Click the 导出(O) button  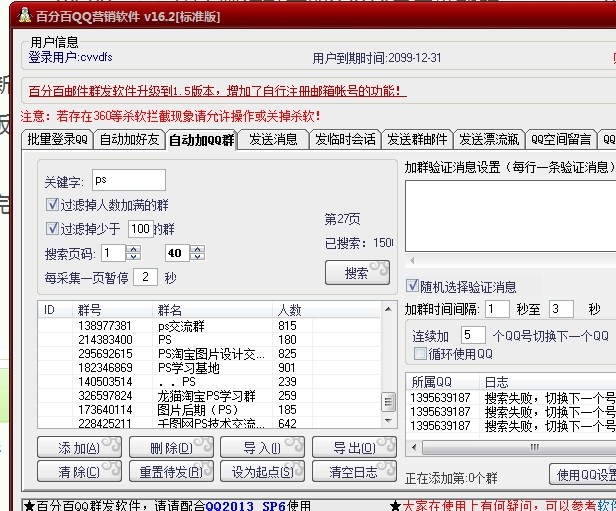click(354, 447)
